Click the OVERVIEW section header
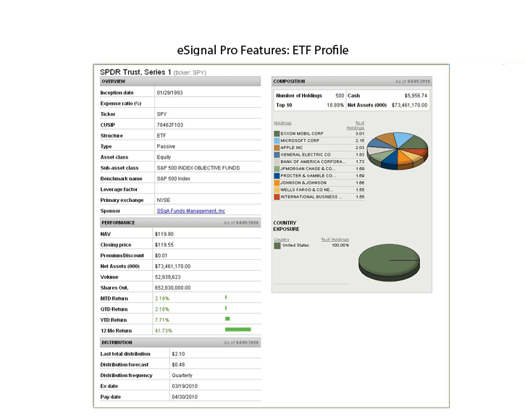The width and height of the screenshot is (525, 420). click(x=180, y=81)
